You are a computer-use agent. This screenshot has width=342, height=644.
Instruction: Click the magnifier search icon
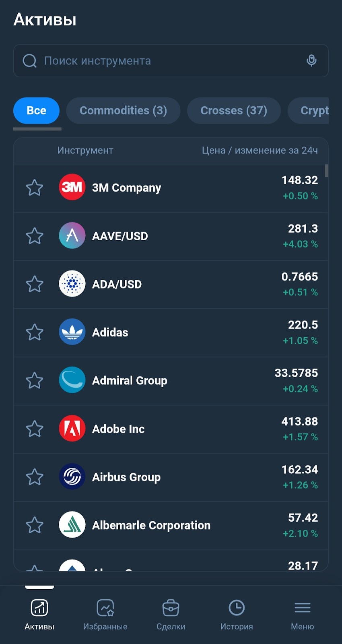pos(30,61)
